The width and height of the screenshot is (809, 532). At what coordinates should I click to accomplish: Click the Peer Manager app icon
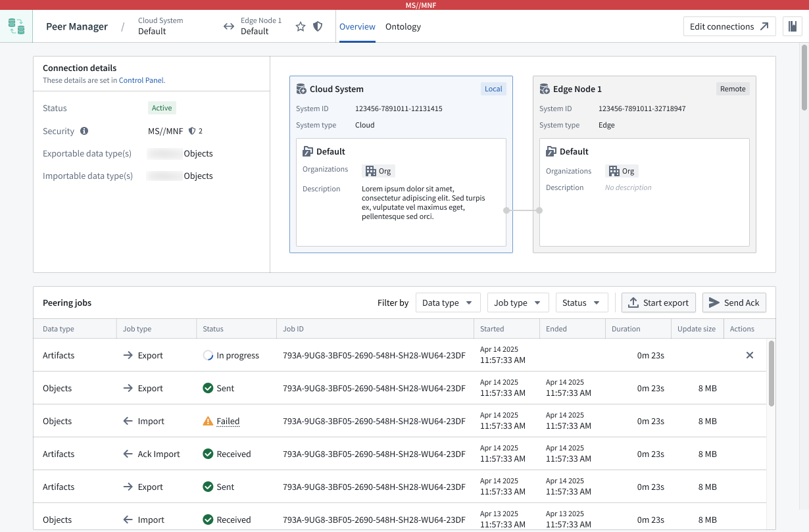16,26
